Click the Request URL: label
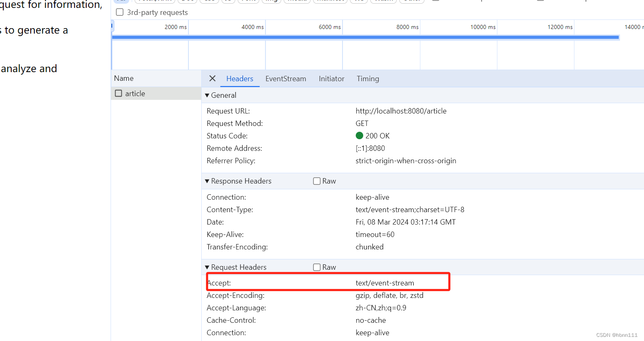The image size is (644, 341). 228,111
